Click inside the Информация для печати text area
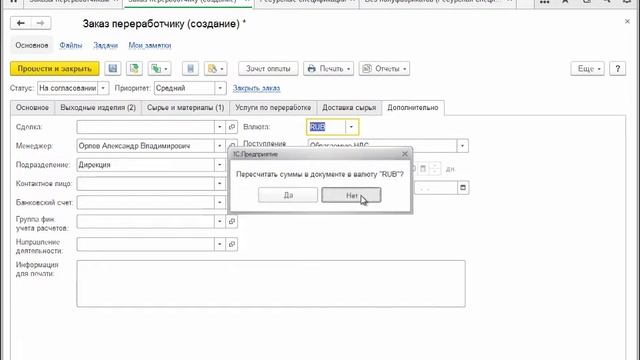This screenshot has width=640, height=360. tap(271, 284)
